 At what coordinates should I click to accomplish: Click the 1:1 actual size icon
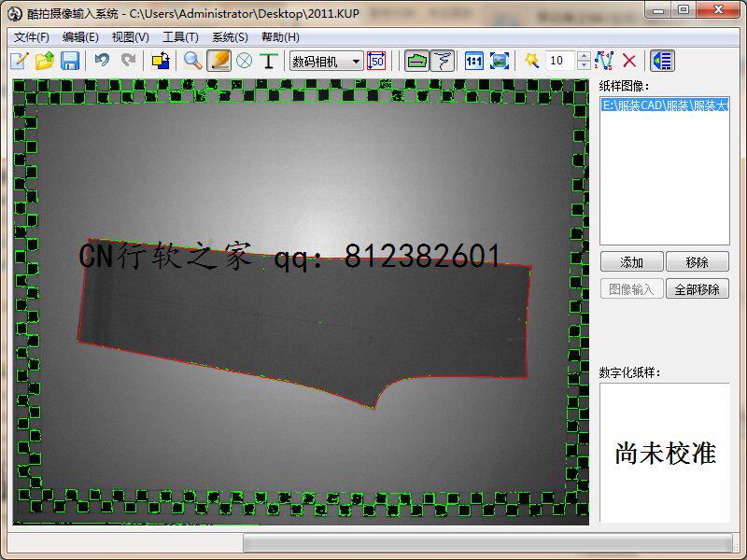[474, 61]
